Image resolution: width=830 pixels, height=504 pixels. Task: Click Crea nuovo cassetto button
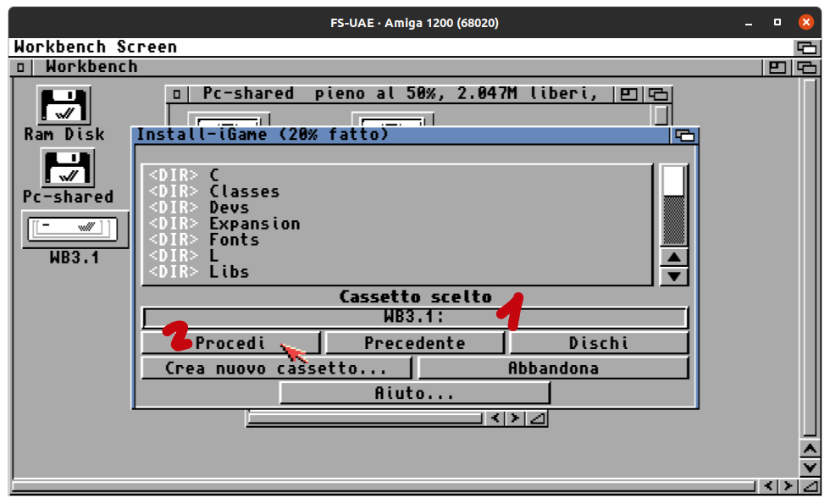[x=276, y=368]
